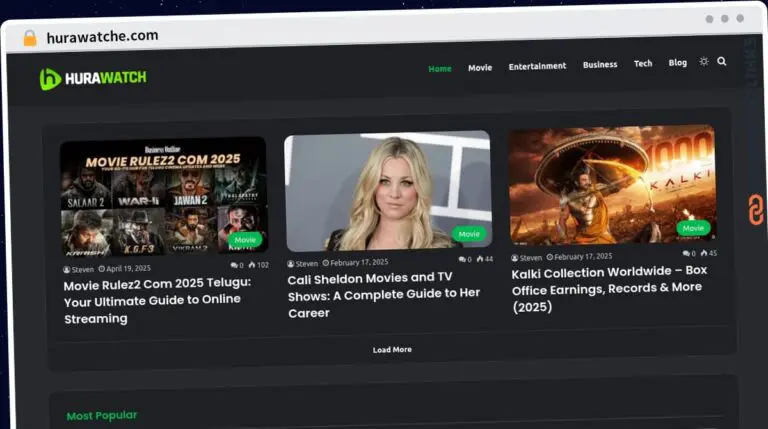Click the HuraWatch logo icon
768x429 pixels.
pos(50,79)
